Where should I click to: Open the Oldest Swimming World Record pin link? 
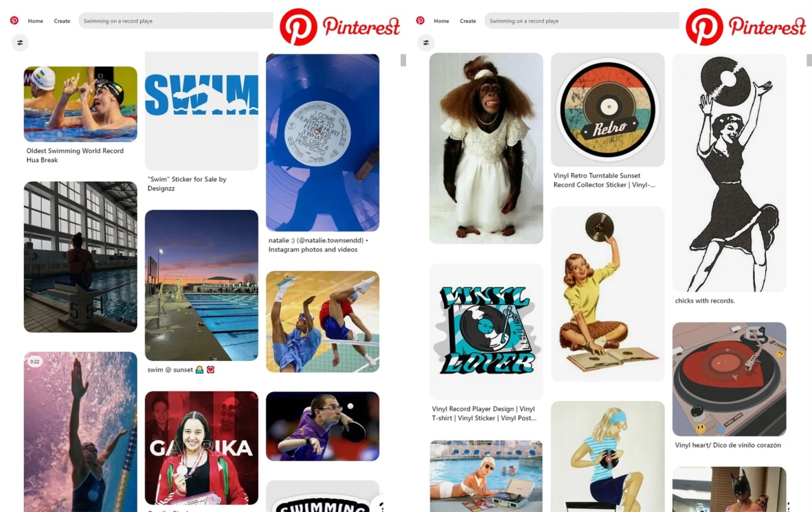(x=75, y=155)
